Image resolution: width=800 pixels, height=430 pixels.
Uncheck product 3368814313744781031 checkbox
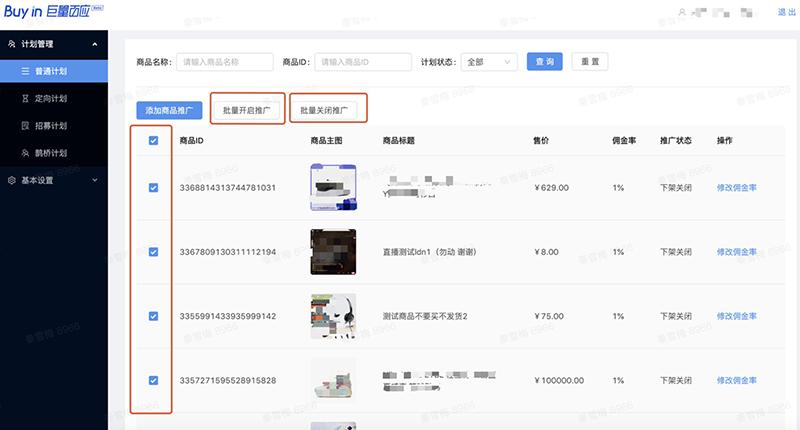(x=153, y=187)
